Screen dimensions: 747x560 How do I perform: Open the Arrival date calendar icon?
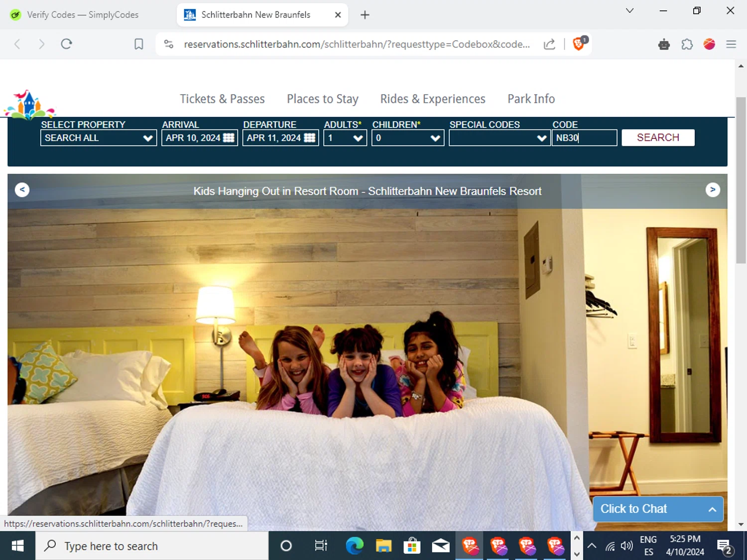(229, 138)
